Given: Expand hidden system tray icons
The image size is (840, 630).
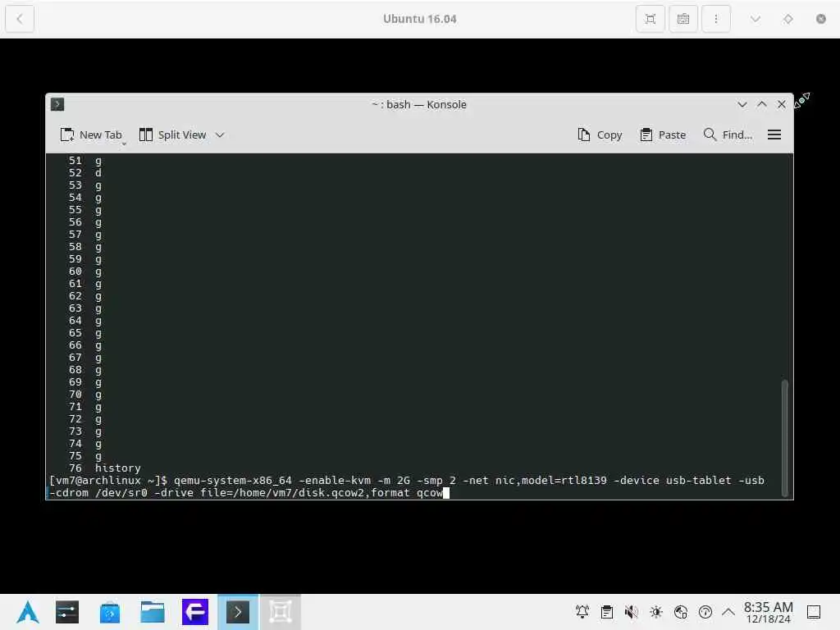Looking at the screenshot, I should [x=728, y=612].
